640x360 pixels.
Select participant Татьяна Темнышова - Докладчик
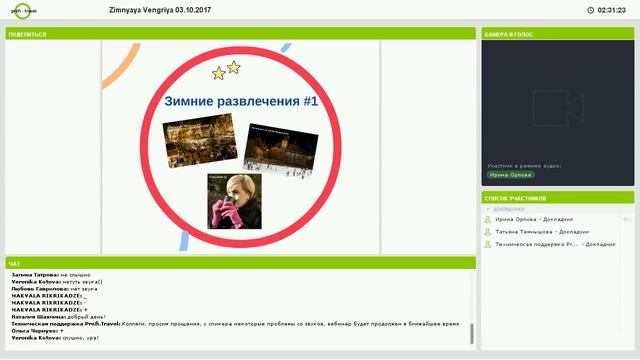(x=542, y=232)
